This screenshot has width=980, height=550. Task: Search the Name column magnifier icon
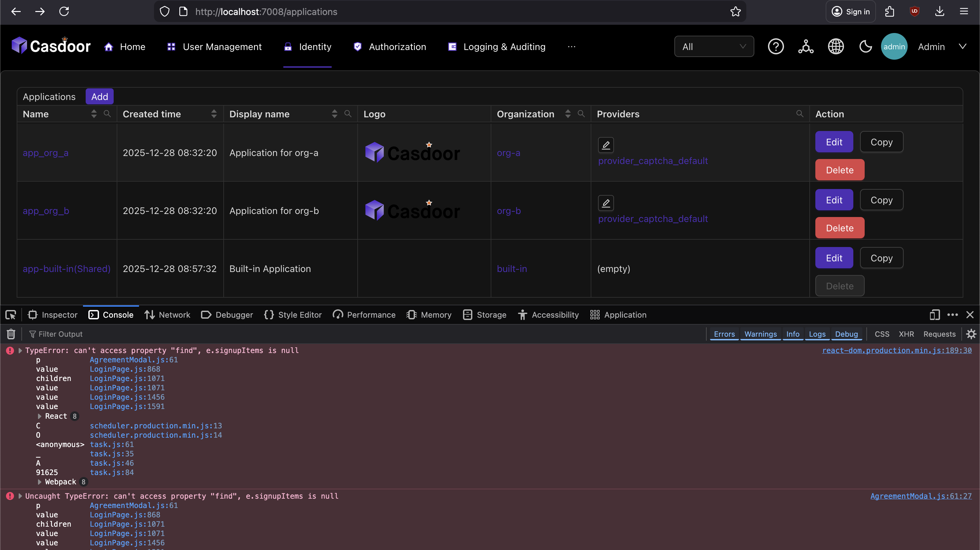point(107,114)
